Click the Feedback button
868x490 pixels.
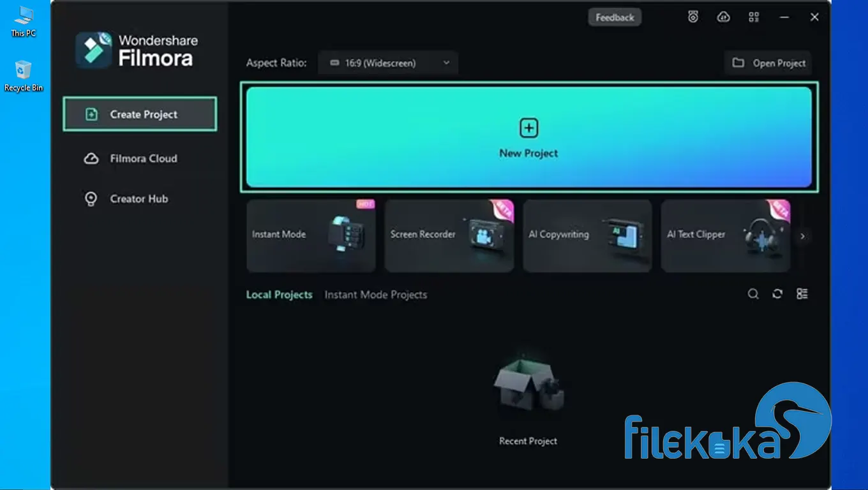pyautogui.click(x=615, y=17)
